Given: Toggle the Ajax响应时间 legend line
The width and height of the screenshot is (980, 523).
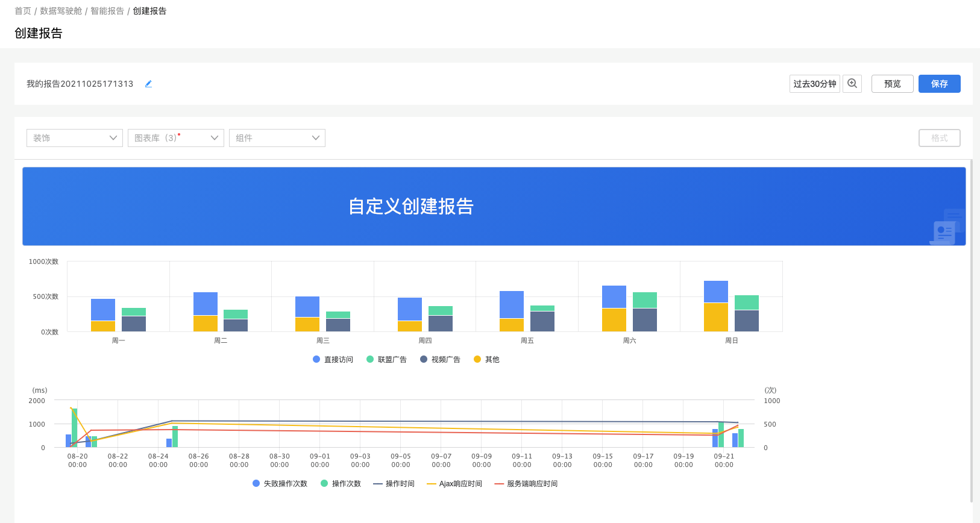Looking at the screenshot, I should tap(454, 483).
